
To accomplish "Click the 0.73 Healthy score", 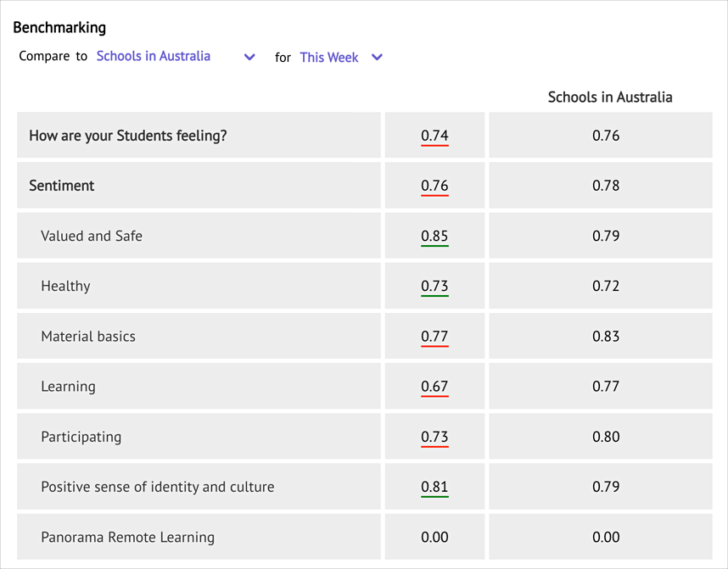I will pos(434,287).
